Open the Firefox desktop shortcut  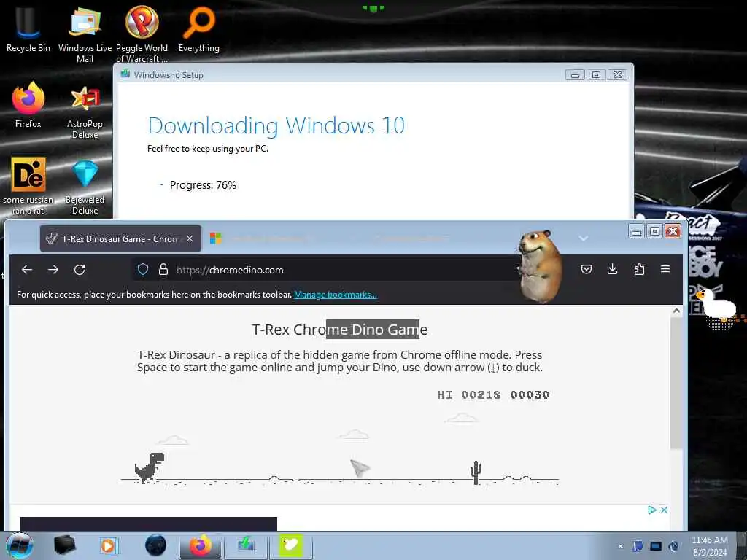coord(28,105)
